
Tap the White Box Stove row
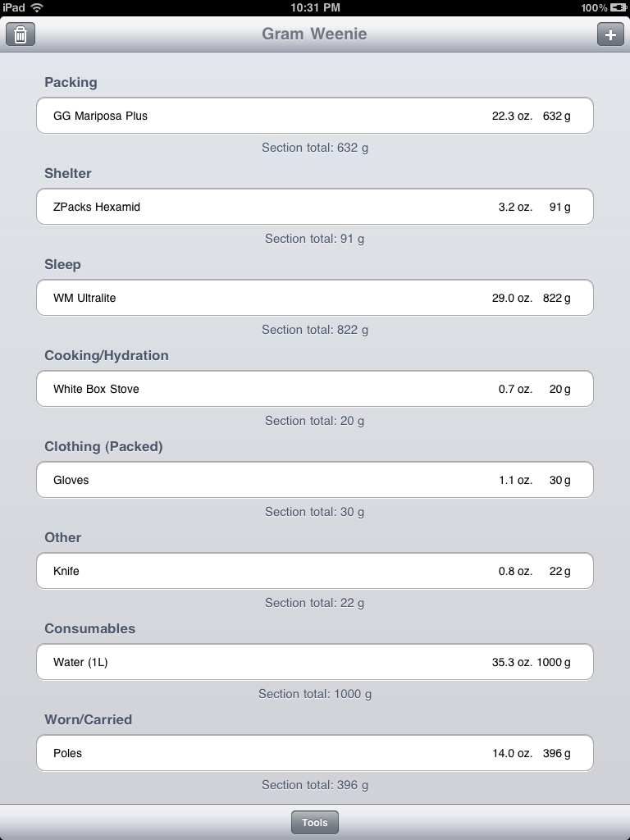pos(314,389)
